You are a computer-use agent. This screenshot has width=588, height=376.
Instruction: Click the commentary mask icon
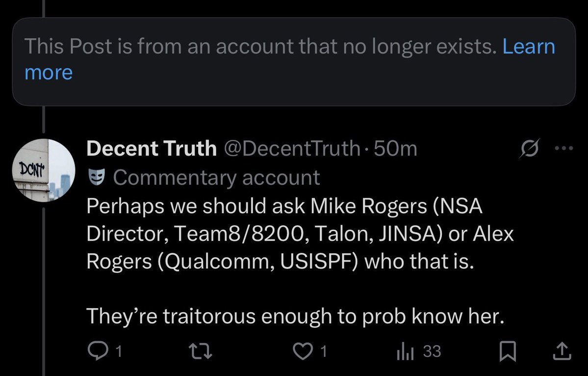point(96,177)
